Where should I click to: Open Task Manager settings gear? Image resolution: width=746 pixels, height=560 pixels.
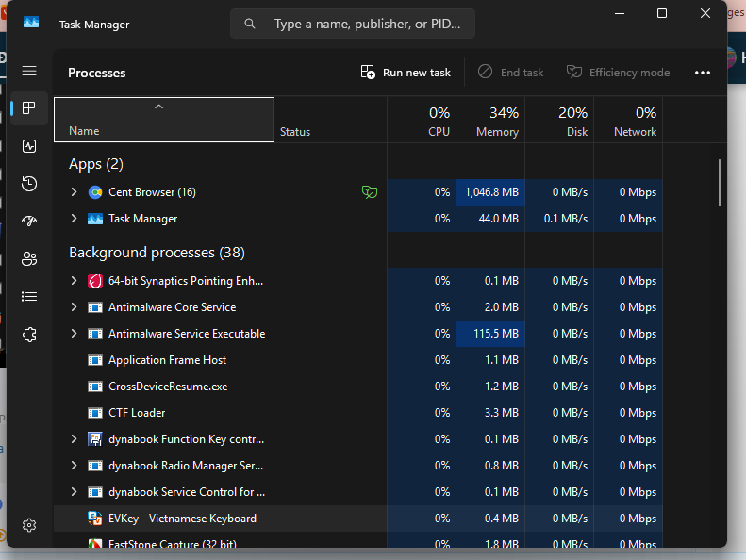tap(29, 525)
